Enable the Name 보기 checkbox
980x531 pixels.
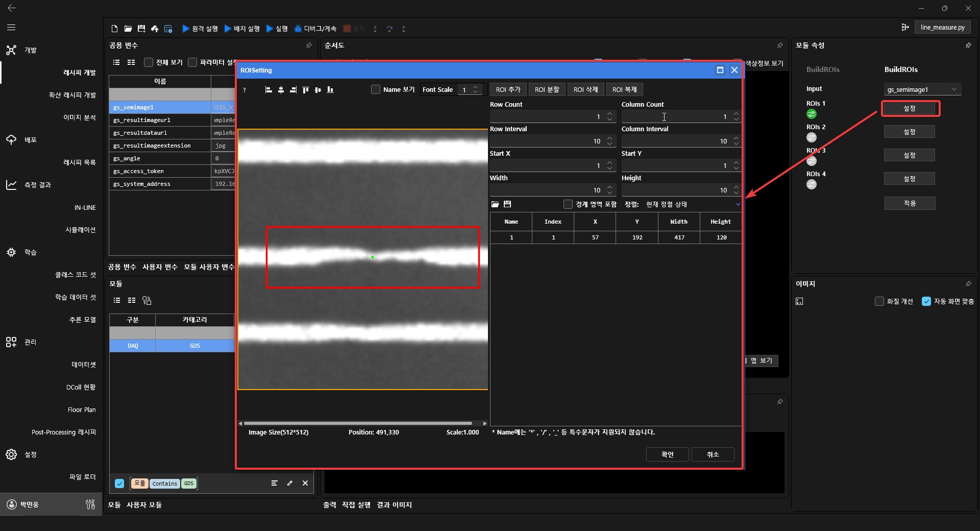click(376, 90)
